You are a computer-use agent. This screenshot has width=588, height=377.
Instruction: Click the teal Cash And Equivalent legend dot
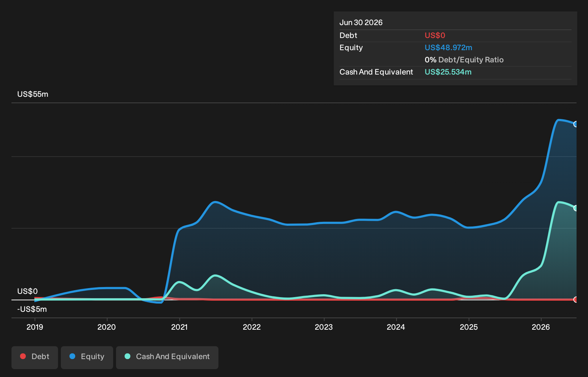point(127,356)
